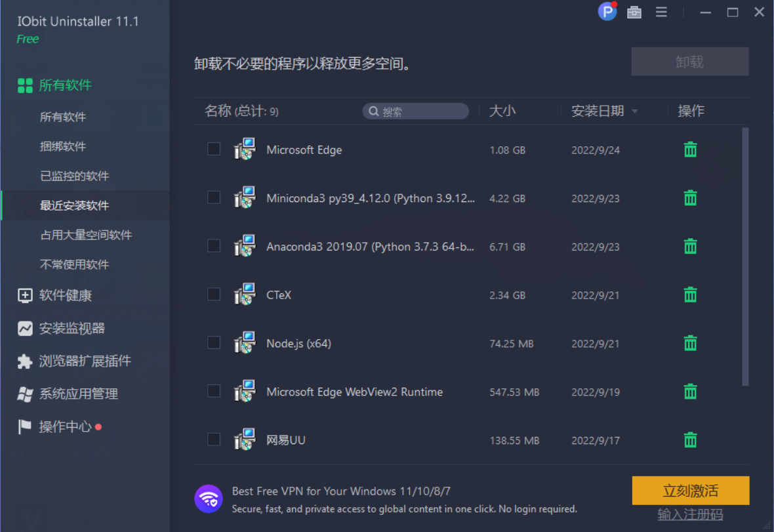774x532 pixels.
Task: Click the puzzle piece plugin icon
Action: click(25, 361)
